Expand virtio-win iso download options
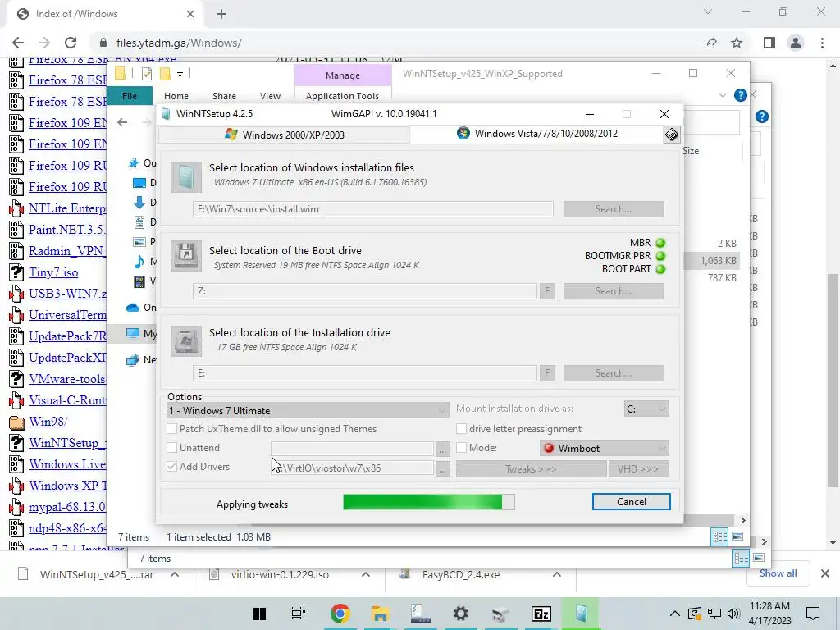 tap(366, 575)
